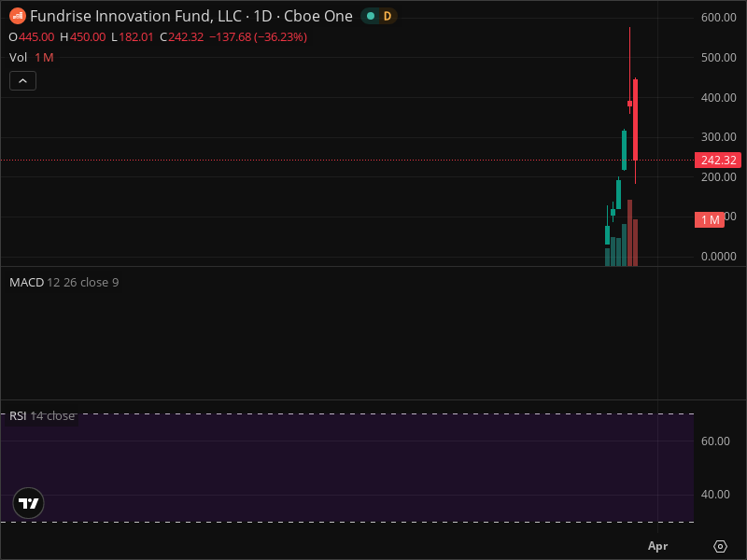Click the 200.00 price scale label
Viewport: 747px width, 560px height.
click(718, 177)
